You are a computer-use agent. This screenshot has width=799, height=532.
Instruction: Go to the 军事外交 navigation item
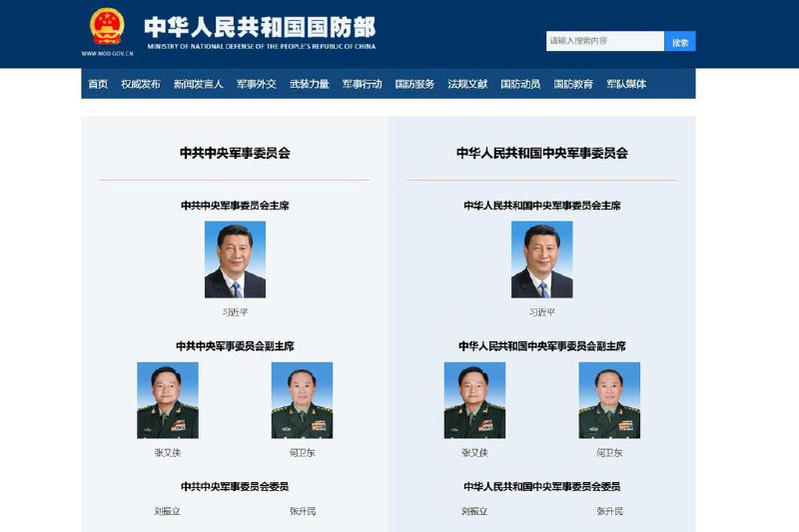pyautogui.click(x=257, y=84)
